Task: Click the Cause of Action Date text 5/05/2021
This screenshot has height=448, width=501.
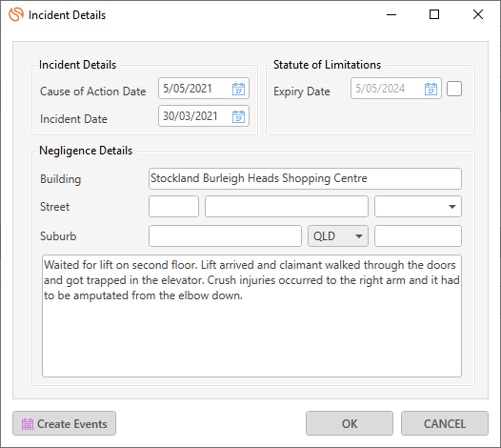Action: (188, 89)
